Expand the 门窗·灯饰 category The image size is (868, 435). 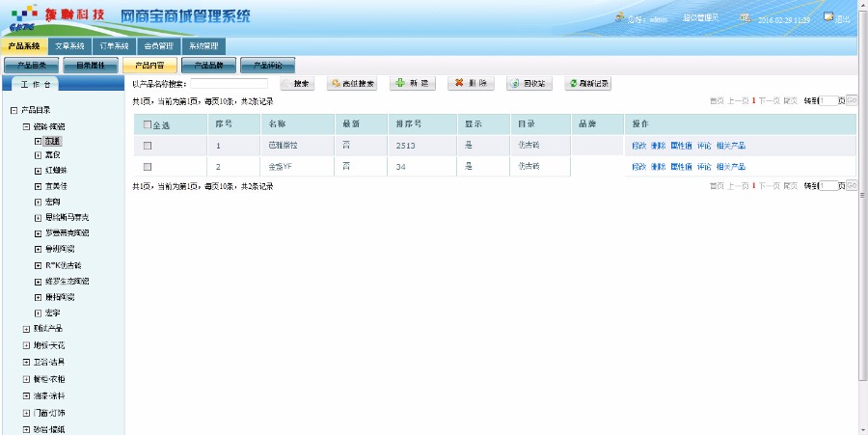click(x=26, y=413)
